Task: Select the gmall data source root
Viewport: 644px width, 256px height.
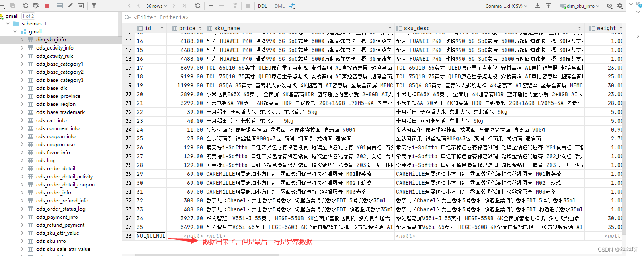Action: [x=12, y=16]
